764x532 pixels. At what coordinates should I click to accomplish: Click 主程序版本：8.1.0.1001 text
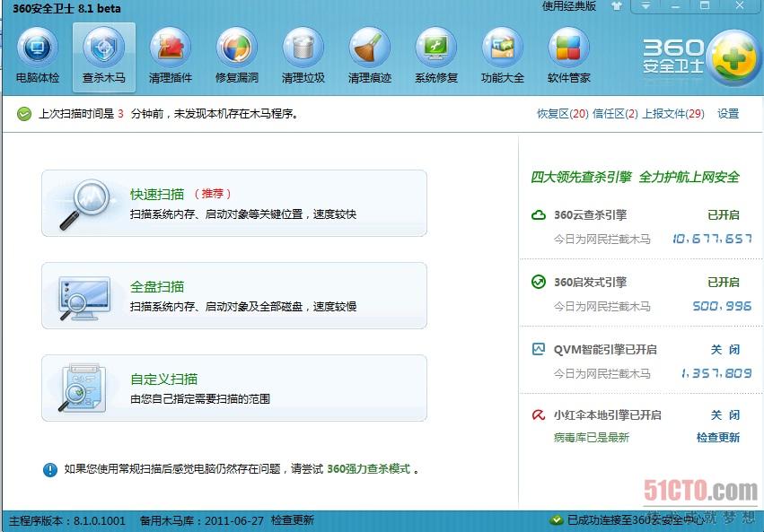coord(67,521)
